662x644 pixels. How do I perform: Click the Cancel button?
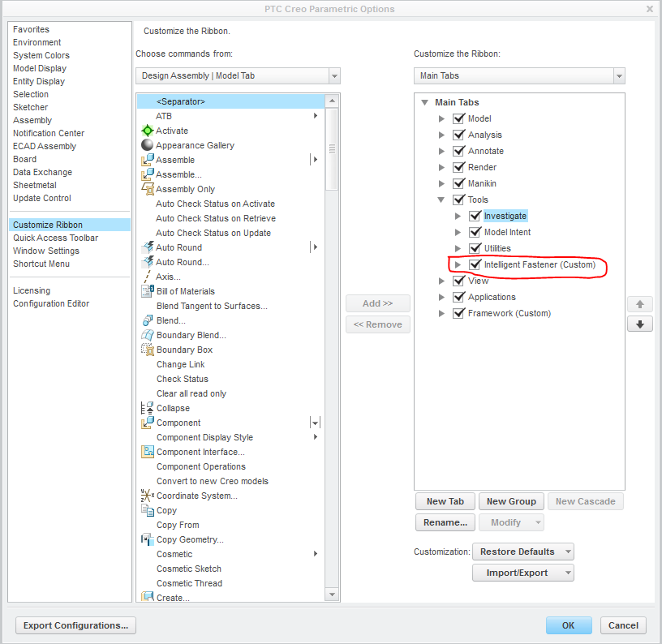point(623,625)
